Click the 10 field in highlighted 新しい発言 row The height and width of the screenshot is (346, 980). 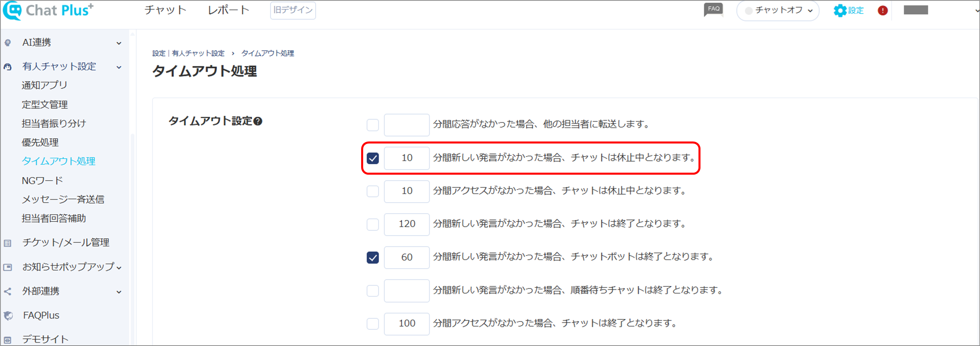(407, 158)
